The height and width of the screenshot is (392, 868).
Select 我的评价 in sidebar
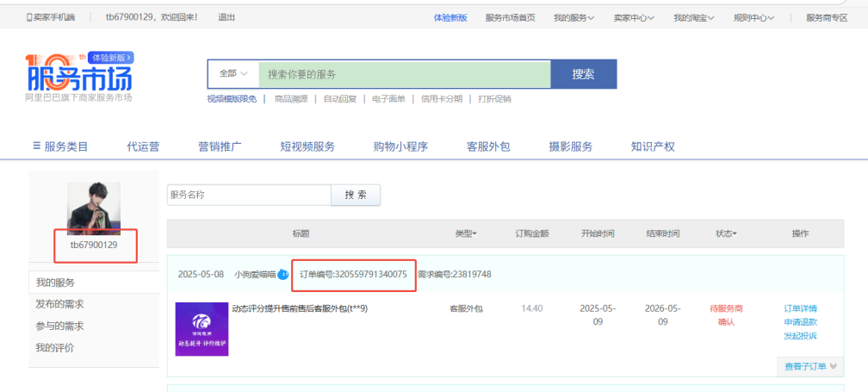[55, 348]
